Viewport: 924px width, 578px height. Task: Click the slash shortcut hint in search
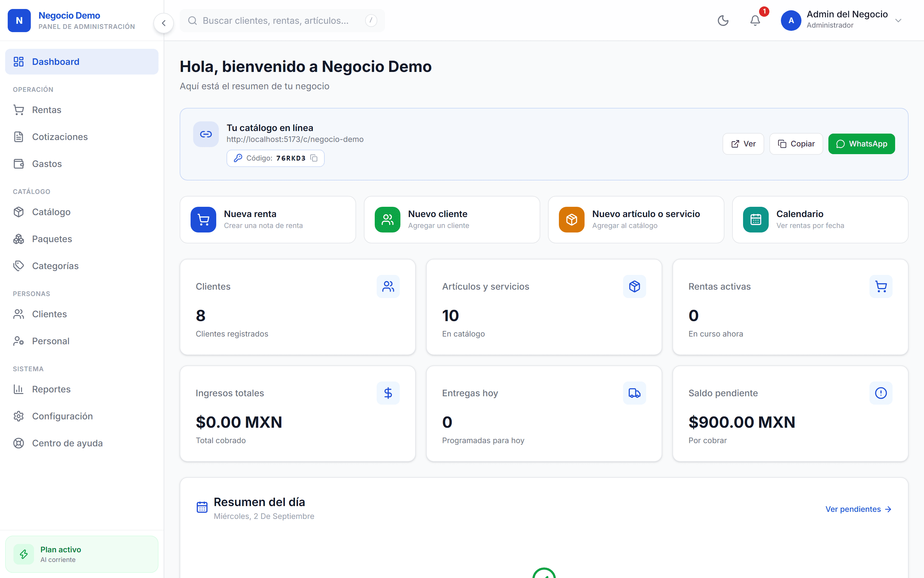pos(371,21)
